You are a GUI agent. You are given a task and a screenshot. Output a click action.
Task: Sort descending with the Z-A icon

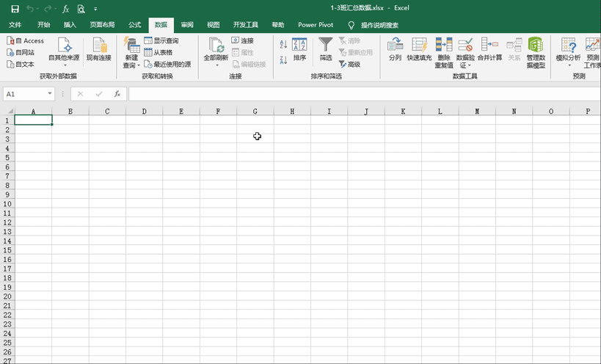point(283,60)
